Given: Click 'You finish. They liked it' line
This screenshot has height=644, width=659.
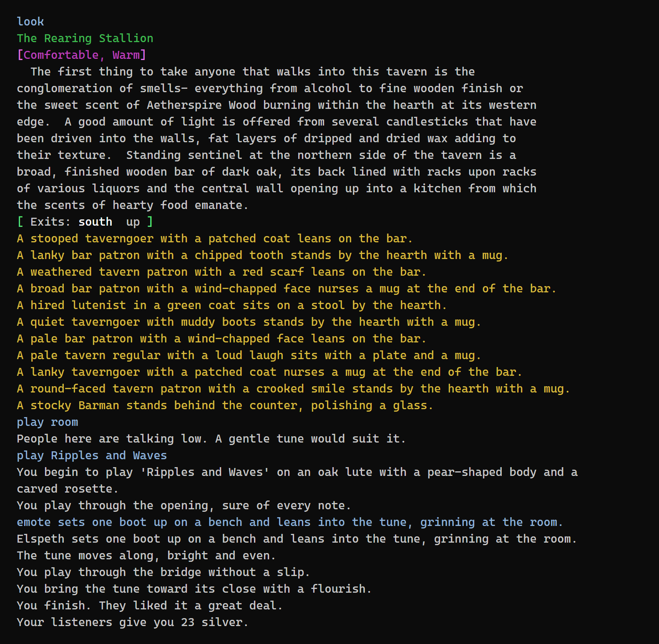Looking at the screenshot, I should tap(150, 606).
